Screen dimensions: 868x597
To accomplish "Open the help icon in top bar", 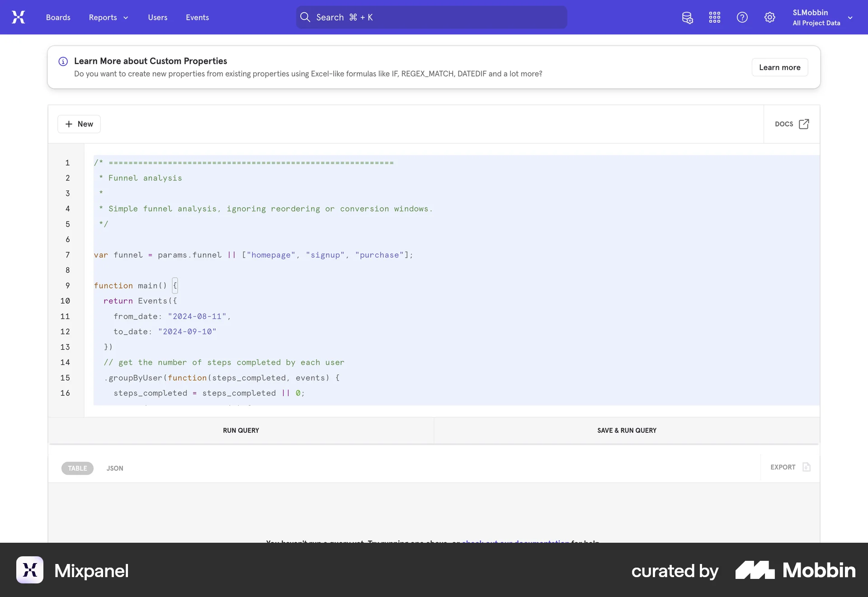I will (742, 17).
